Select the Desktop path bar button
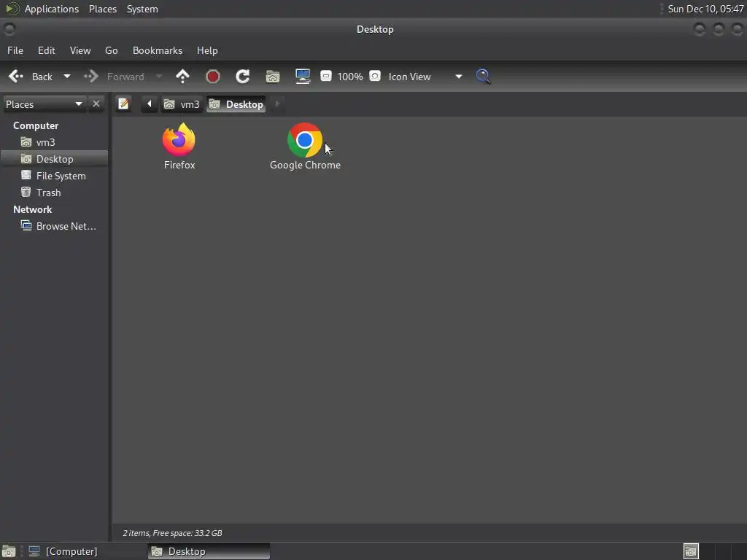The width and height of the screenshot is (747, 560). tap(236, 104)
